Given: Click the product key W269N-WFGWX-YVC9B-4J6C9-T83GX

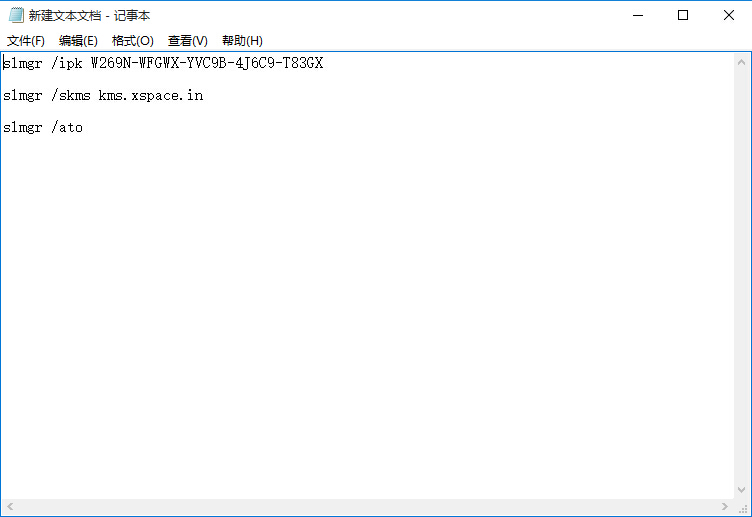Looking at the screenshot, I should [207, 63].
